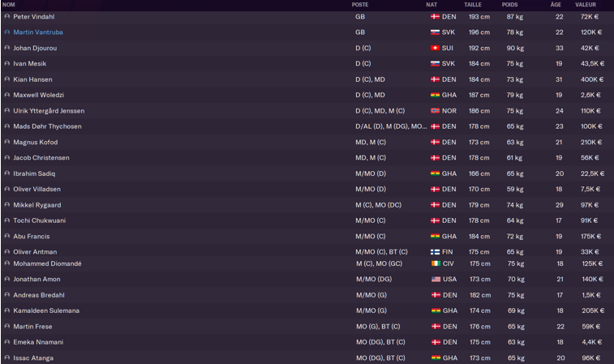Select Abu Francis value 175K €
The image size is (614, 364).
[x=591, y=237]
